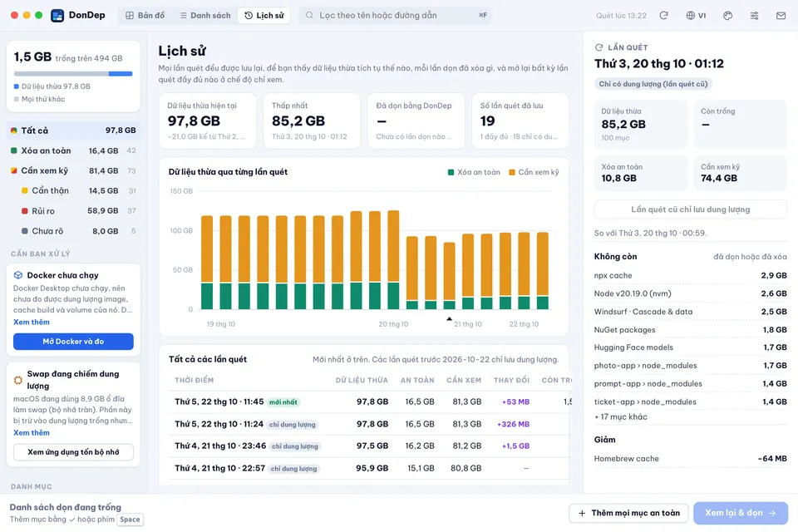Expand the + 17 mục khác list
This screenshot has height=532, width=798.
620,416
